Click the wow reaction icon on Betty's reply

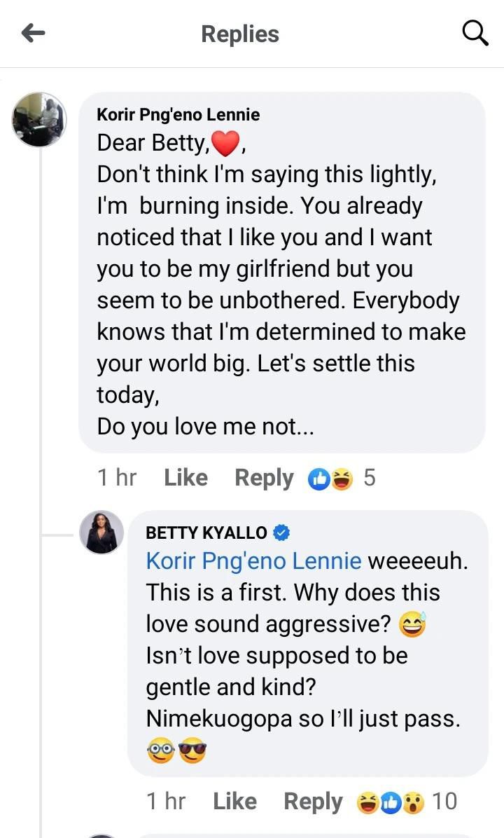pyautogui.click(x=413, y=802)
